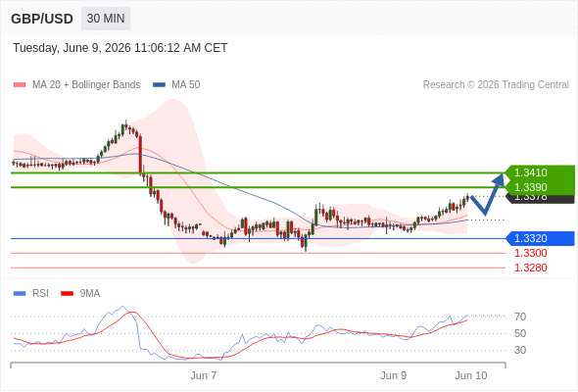Select the 1.3410 resistance price tag
This screenshot has height=392, width=578.
coord(540,172)
